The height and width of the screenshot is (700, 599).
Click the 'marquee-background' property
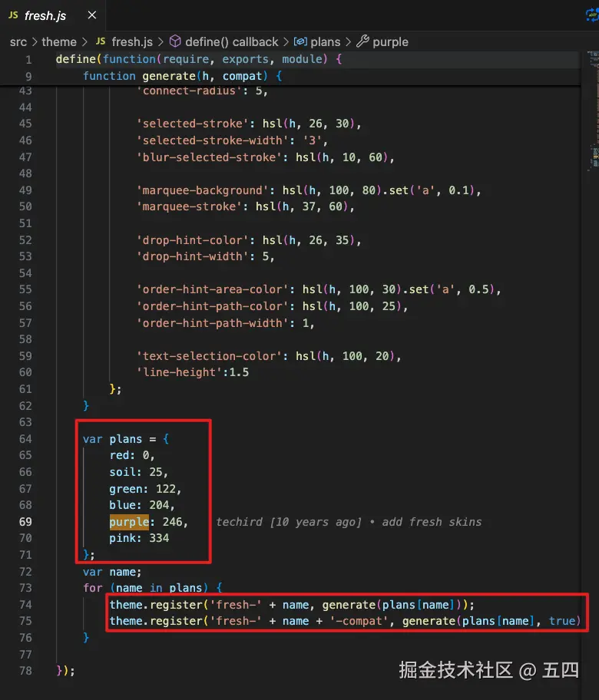(x=309, y=190)
